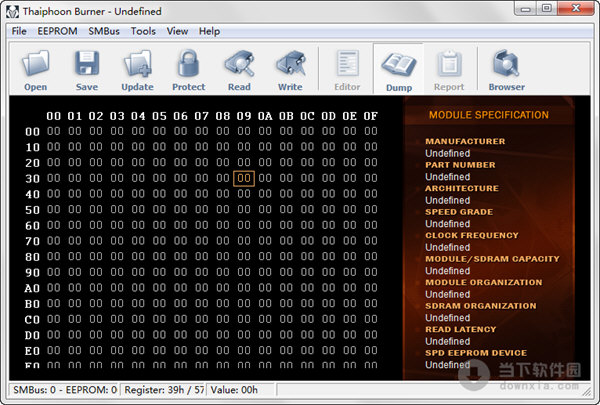The height and width of the screenshot is (405, 600).
Task: Open the EEPROM menu
Action: [57, 31]
